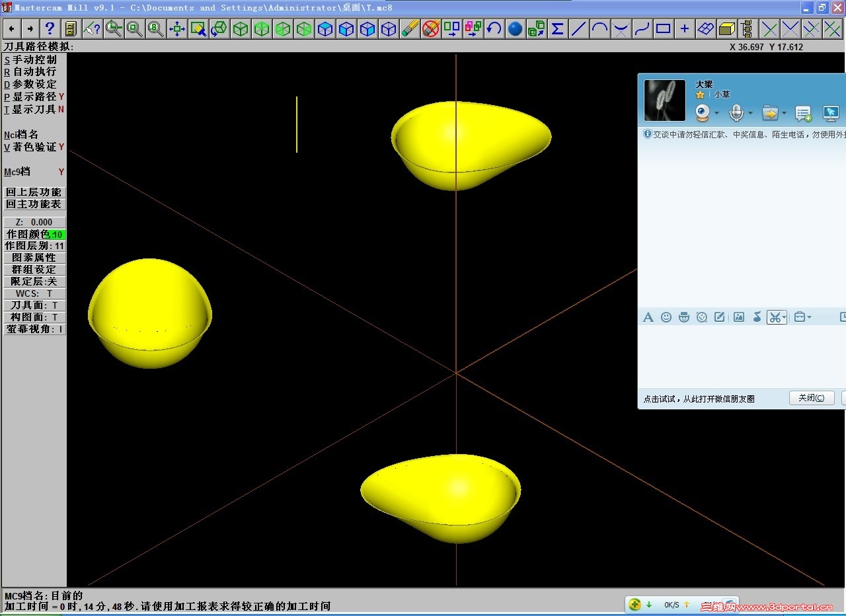Click the 刀具面 (tool plane) T button
The image size is (846, 616).
pos(34,305)
